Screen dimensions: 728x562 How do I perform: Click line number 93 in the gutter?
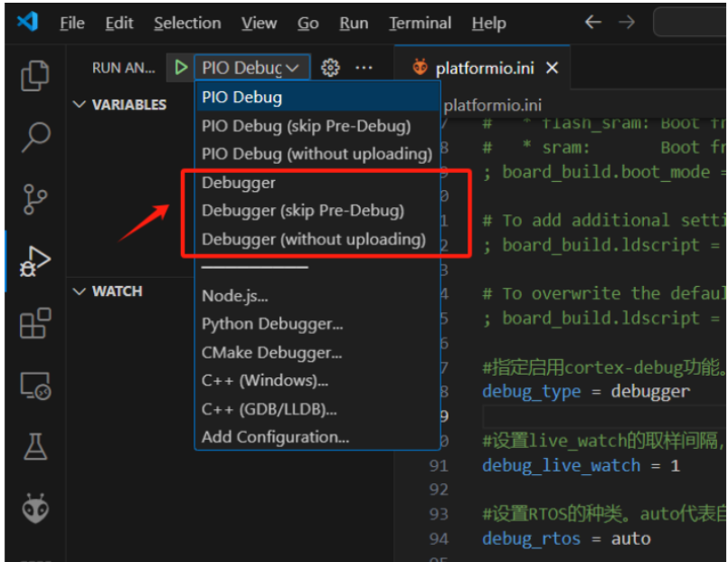[439, 514]
